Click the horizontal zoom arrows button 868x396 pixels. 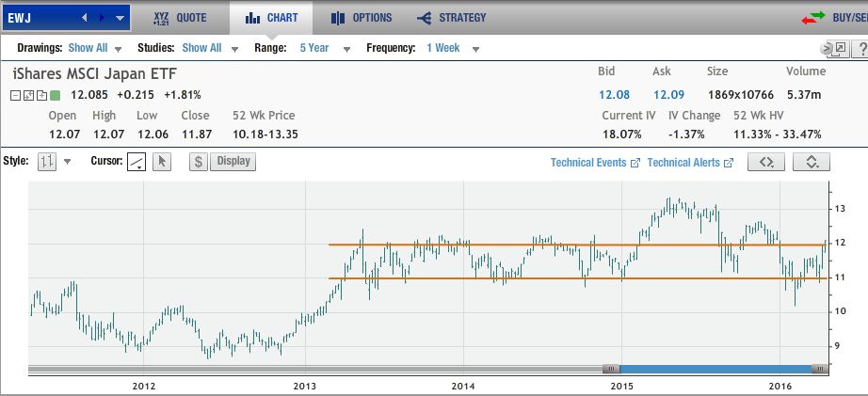(766, 162)
